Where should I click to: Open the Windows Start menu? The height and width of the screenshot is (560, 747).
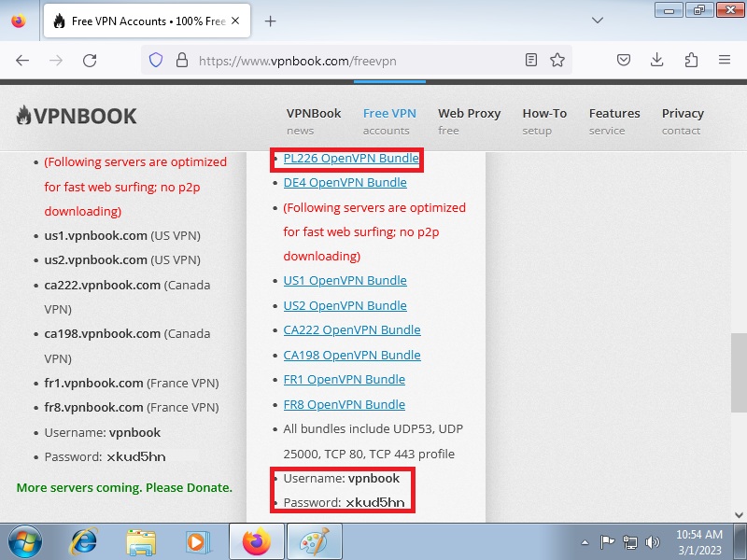point(26,541)
